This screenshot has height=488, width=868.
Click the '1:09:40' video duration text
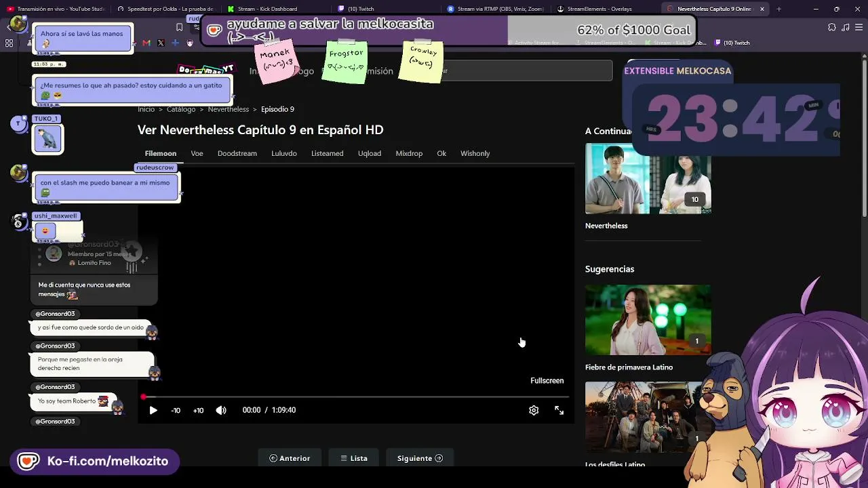(283, 410)
